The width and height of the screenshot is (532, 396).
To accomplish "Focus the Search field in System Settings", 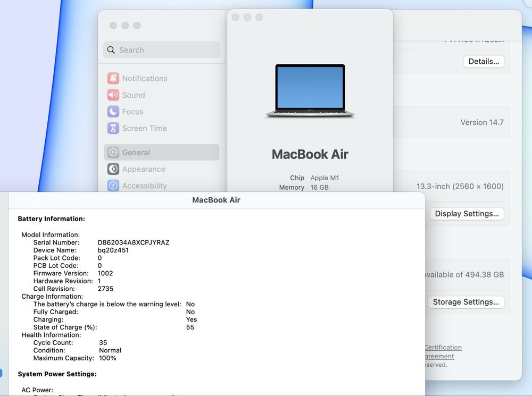I will coord(162,50).
